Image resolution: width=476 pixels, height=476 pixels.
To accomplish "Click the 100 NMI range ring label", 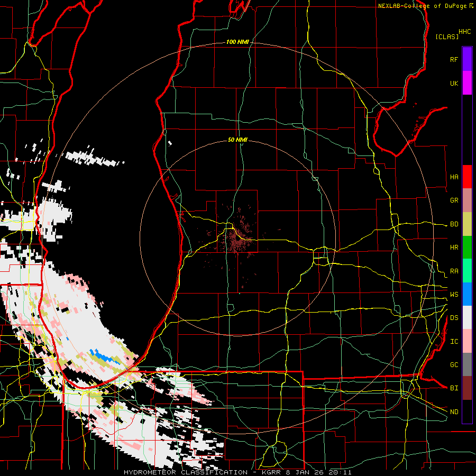I will coord(237,42).
